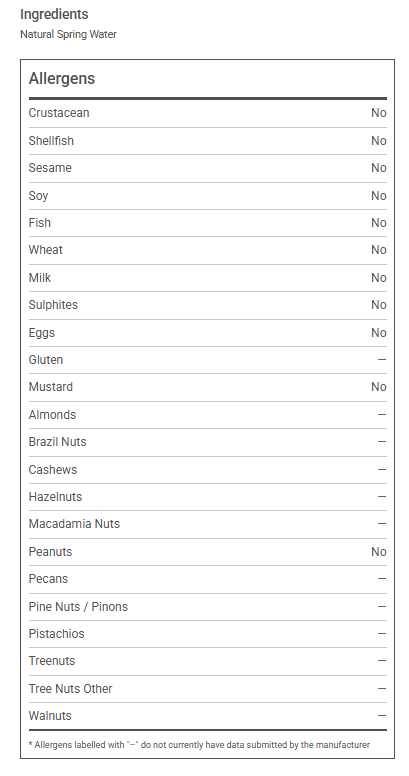
Task: Select the Crustacean allergen row
Action: pos(207,113)
